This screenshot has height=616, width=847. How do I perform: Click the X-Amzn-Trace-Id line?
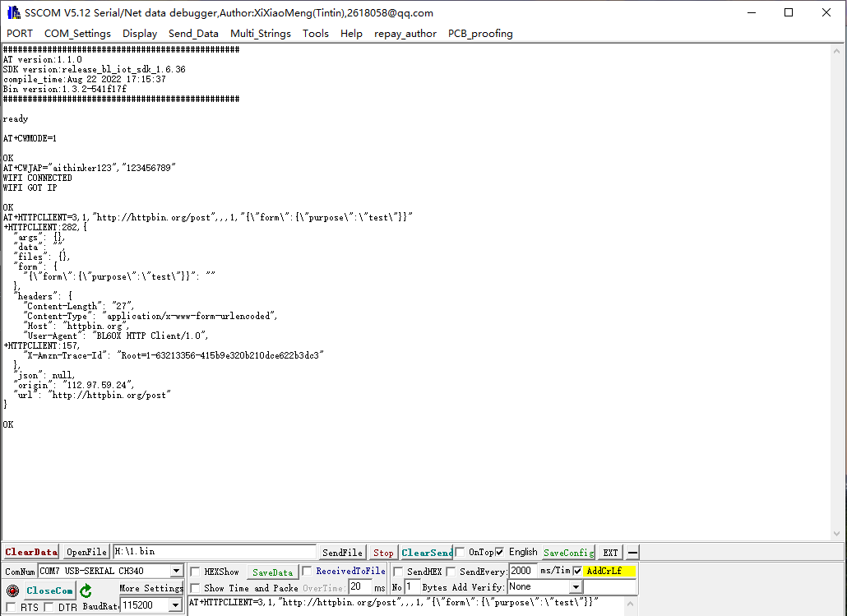tap(174, 355)
